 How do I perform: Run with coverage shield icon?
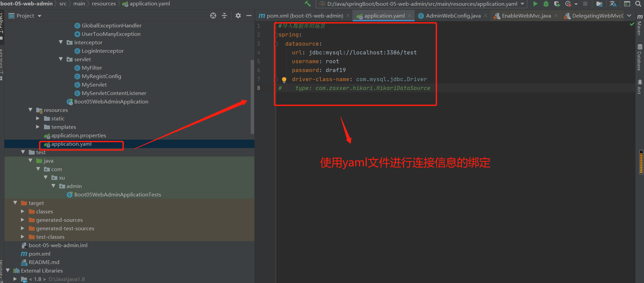(x=557, y=4)
